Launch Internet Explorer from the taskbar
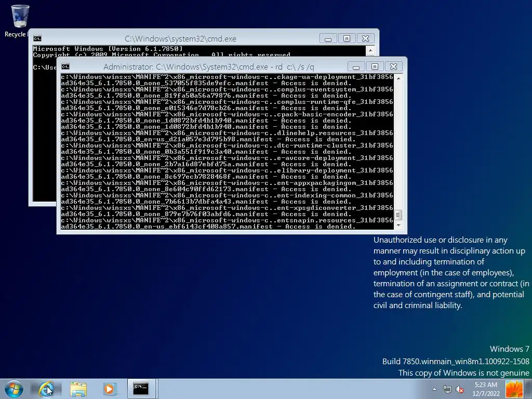The width and height of the screenshot is (532, 399). point(46,389)
